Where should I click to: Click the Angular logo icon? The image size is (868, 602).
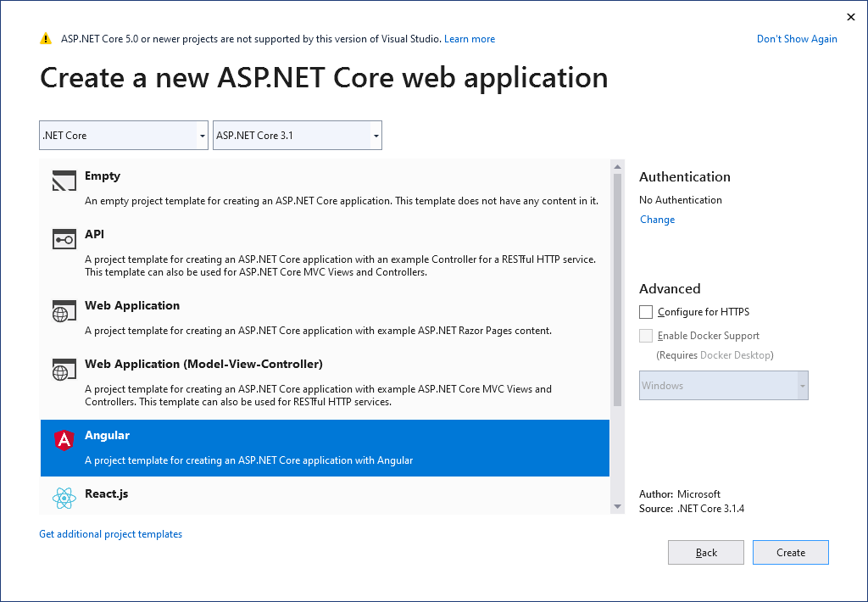coord(64,441)
